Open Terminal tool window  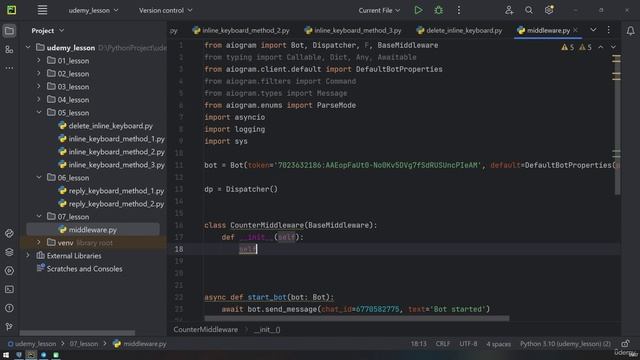(9, 289)
